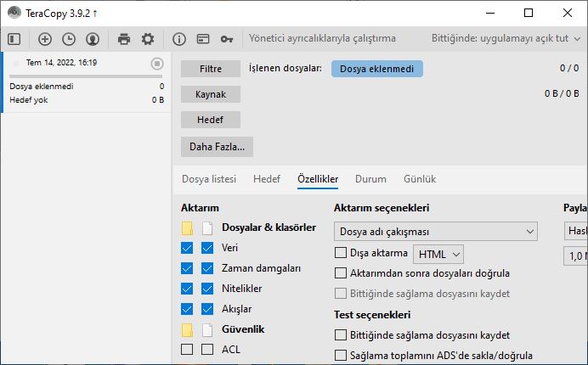Open the HTML export format dropdown
Screen dimensions: 588x365
(438, 255)
